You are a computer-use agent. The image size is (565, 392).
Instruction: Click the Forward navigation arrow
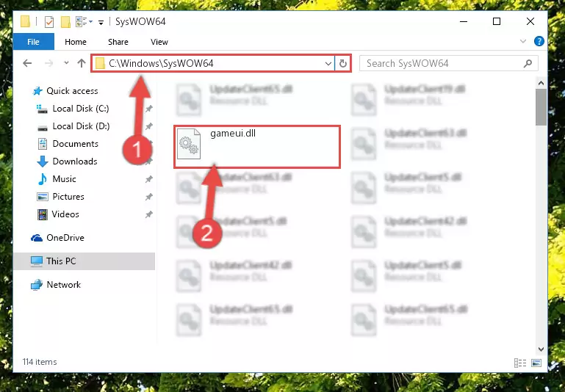(48, 64)
